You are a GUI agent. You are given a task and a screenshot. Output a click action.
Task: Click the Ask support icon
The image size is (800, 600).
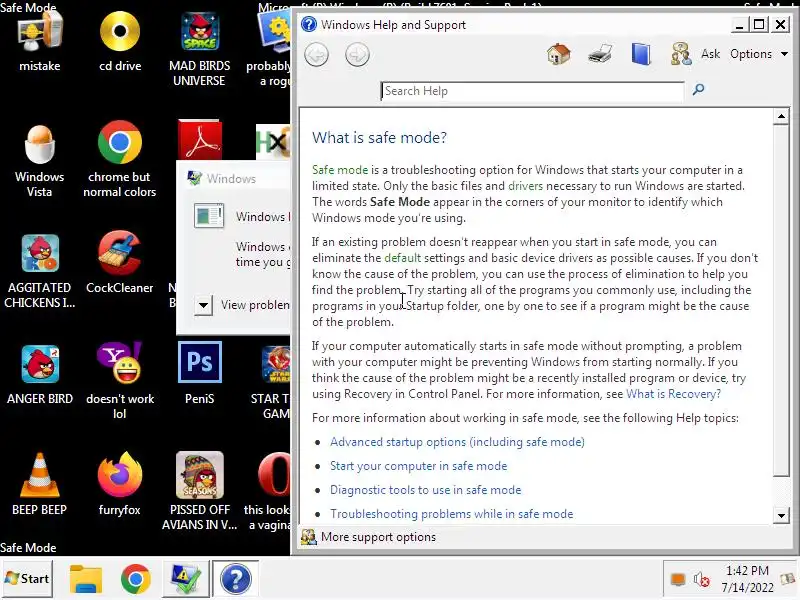click(681, 54)
